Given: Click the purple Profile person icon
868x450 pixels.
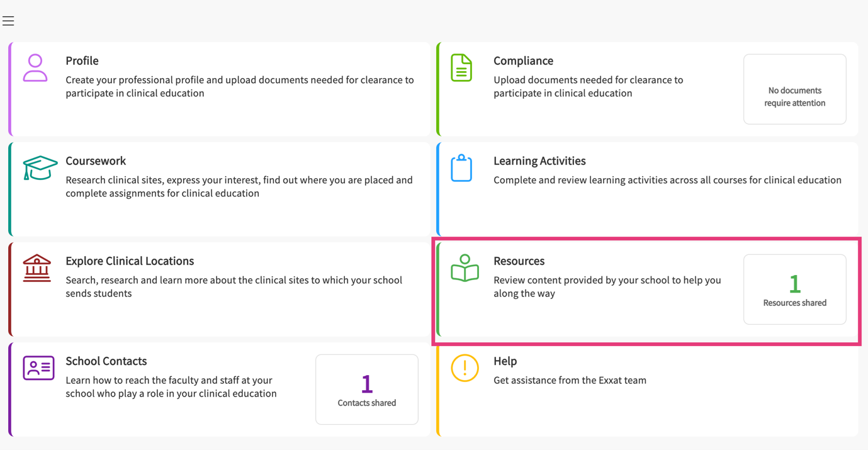Looking at the screenshot, I should click(35, 68).
